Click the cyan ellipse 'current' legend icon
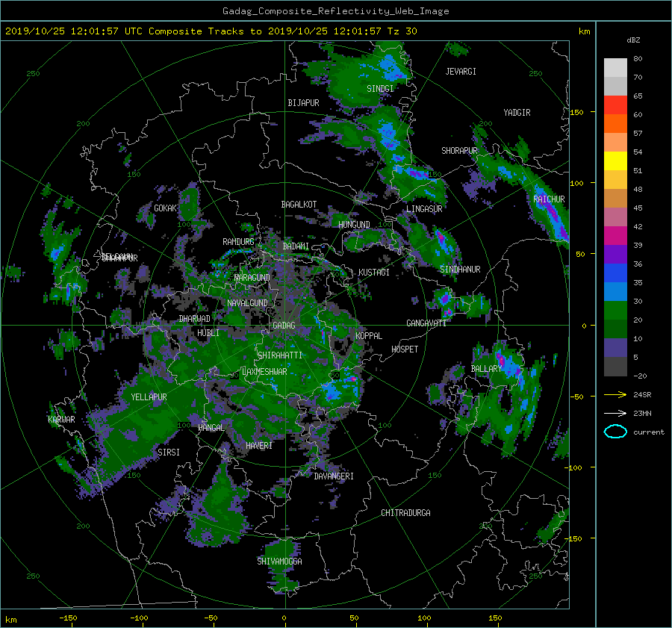The image size is (672, 628). click(615, 432)
